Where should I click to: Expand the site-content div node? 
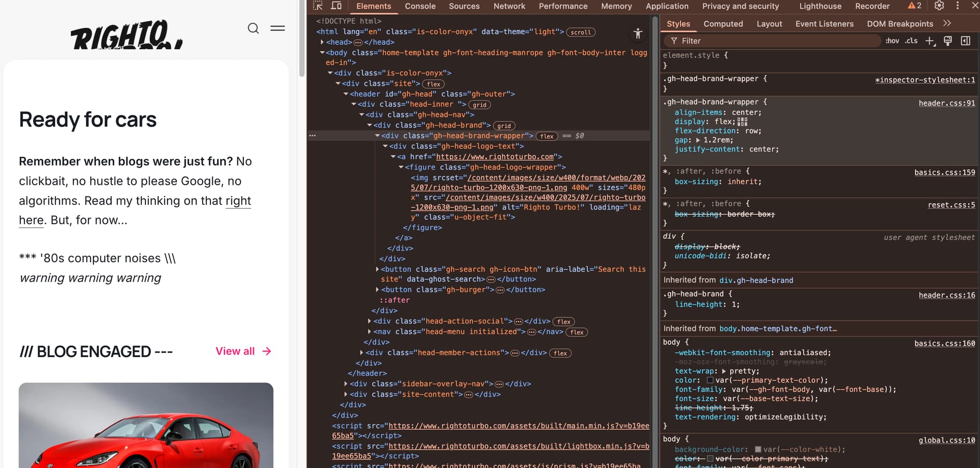[x=346, y=395]
